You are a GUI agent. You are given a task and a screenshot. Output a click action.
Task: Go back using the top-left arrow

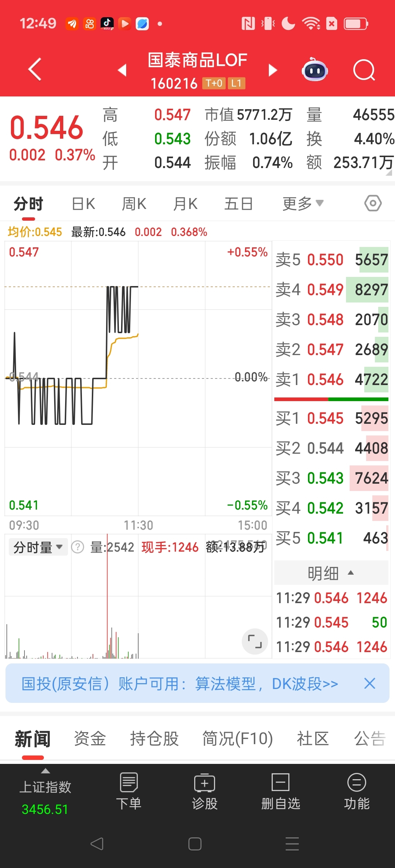(35, 69)
